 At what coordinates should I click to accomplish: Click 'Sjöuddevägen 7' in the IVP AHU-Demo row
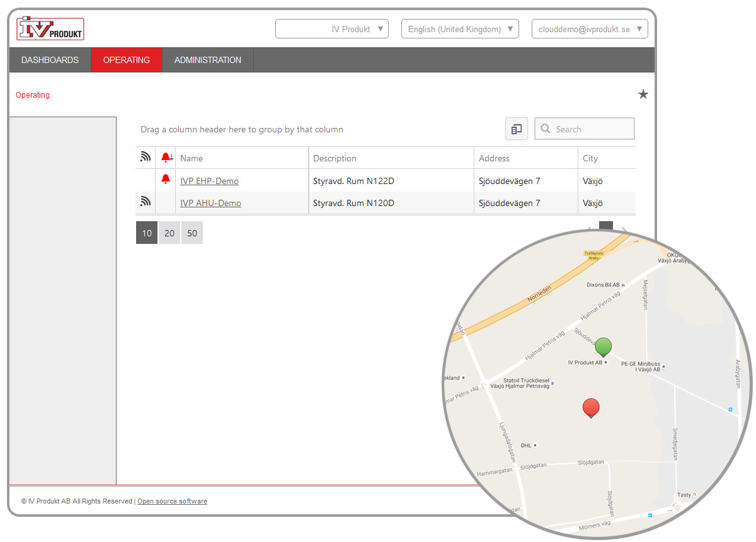pyautogui.click(x=510, y=203)
